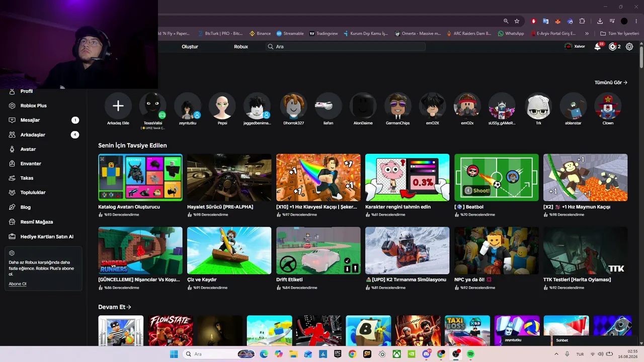The width and height of the screenshot is (644, 362).
Task: Open K2 Tırmanma Simülasyonu thumbnail
Action: pyautogui.click(x=408, y=250)
